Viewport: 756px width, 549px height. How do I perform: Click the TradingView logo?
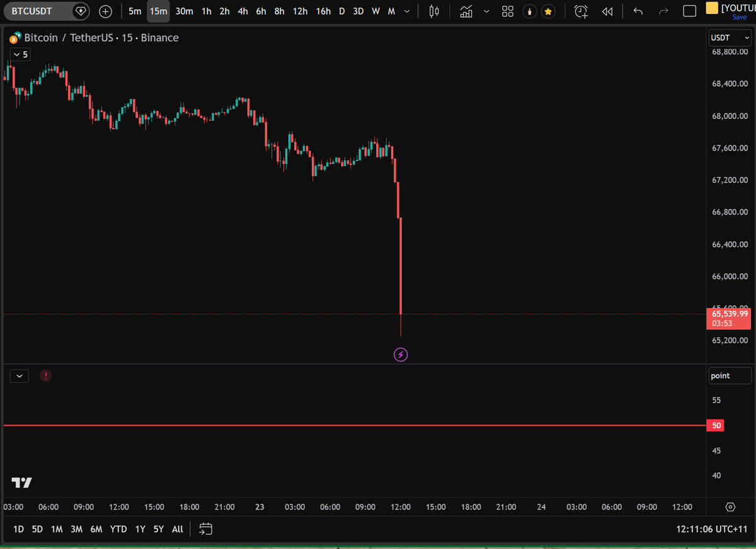point(21,483)
